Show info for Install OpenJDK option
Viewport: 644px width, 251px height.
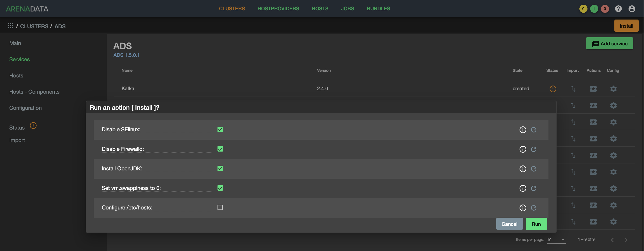523,169
